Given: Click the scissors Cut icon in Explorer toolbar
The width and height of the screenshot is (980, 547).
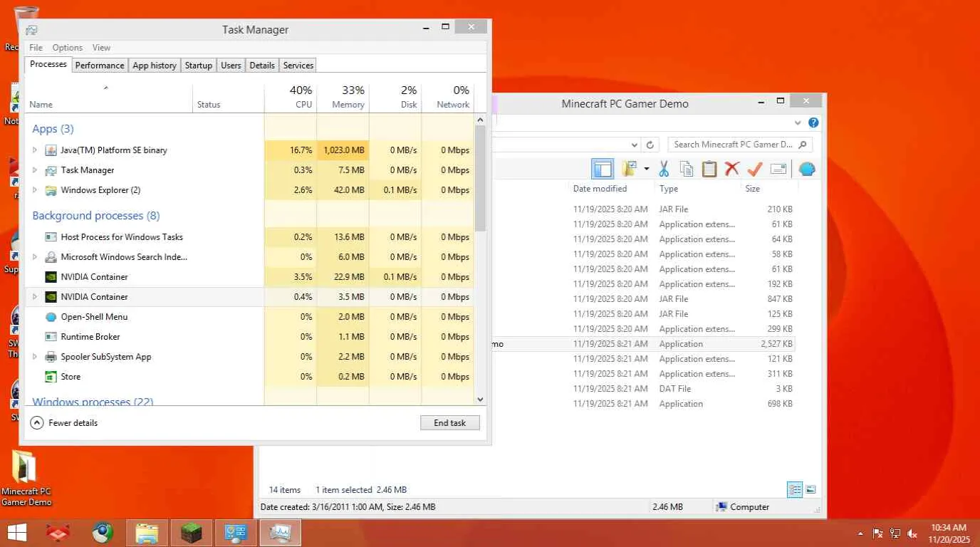Looking at the screenshot, I should (x=664, y=169).
